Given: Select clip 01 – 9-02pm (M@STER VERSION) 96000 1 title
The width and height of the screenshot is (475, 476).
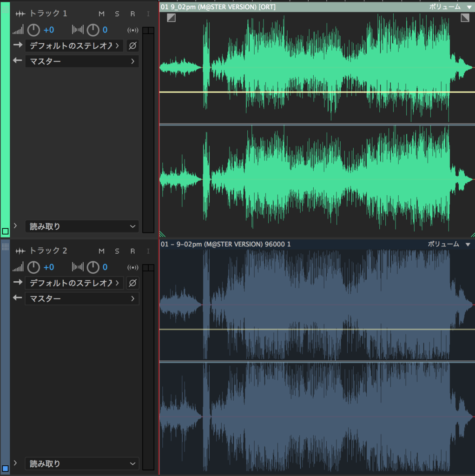Looking at the screenshot, I should tap(225, 245).
